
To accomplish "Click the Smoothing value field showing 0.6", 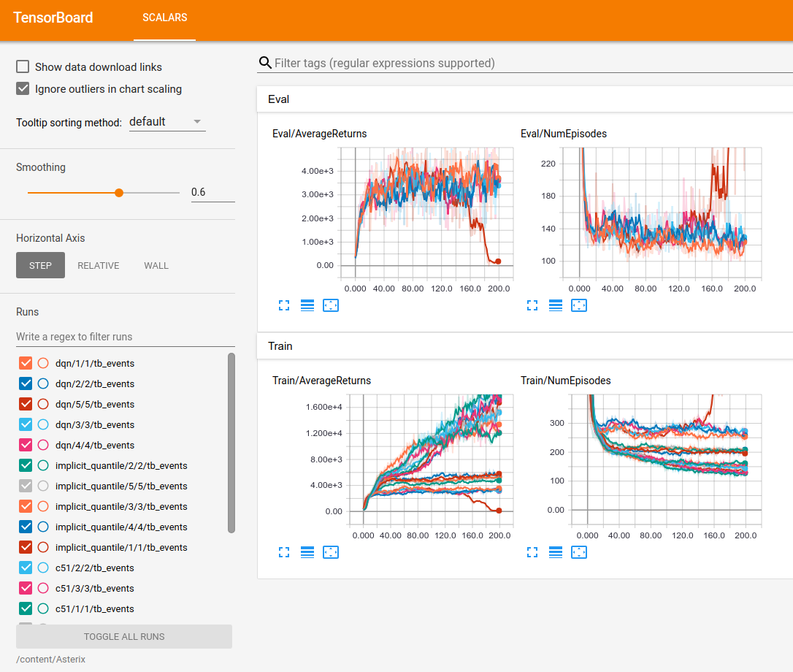I will pyautogui.click(x=213, y=192).
